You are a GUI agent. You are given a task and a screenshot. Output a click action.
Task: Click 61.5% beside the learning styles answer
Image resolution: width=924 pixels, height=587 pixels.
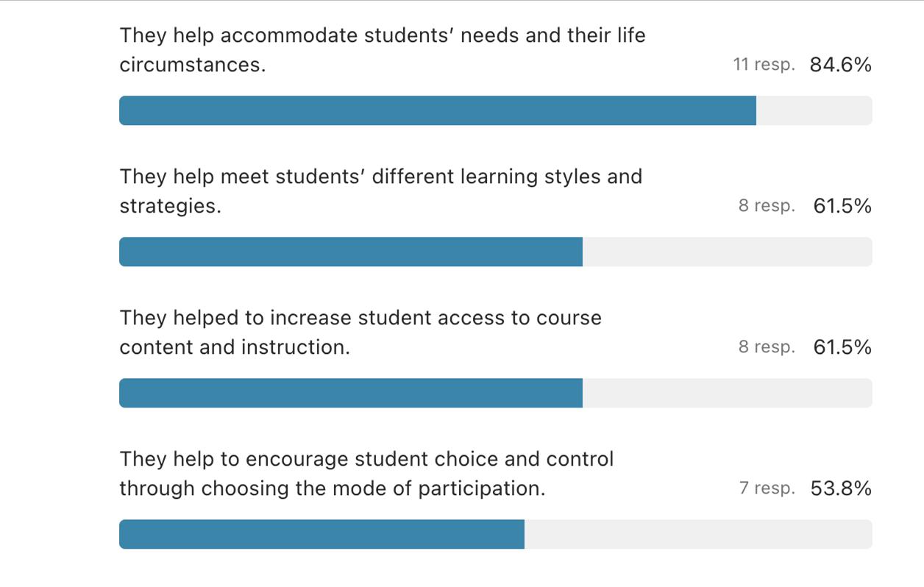coord(842,206)
